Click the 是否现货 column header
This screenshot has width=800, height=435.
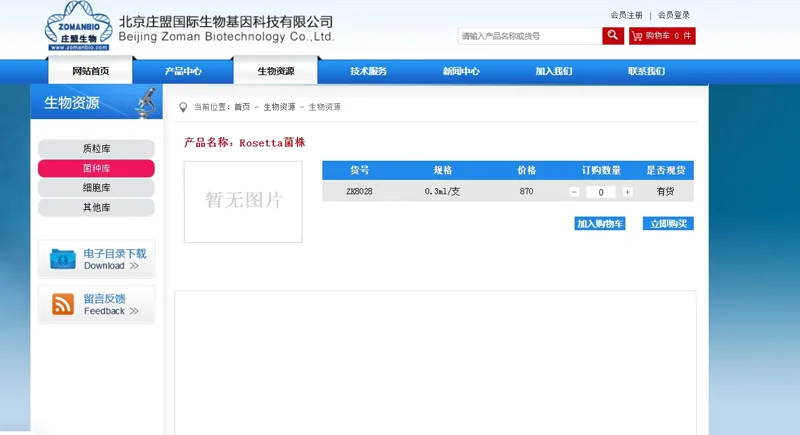[x=666, y=170]
